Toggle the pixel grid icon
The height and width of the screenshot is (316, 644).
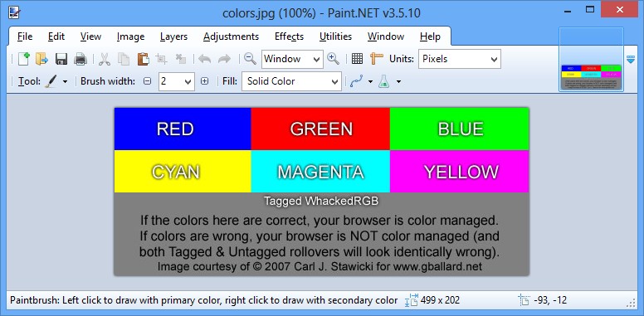coord(357,59)
